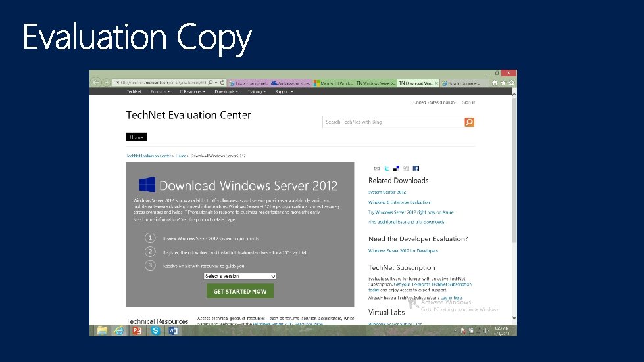Open the browser Tools gear icon
The height and width of the screenshot is (362, 644).
(511, 83)
